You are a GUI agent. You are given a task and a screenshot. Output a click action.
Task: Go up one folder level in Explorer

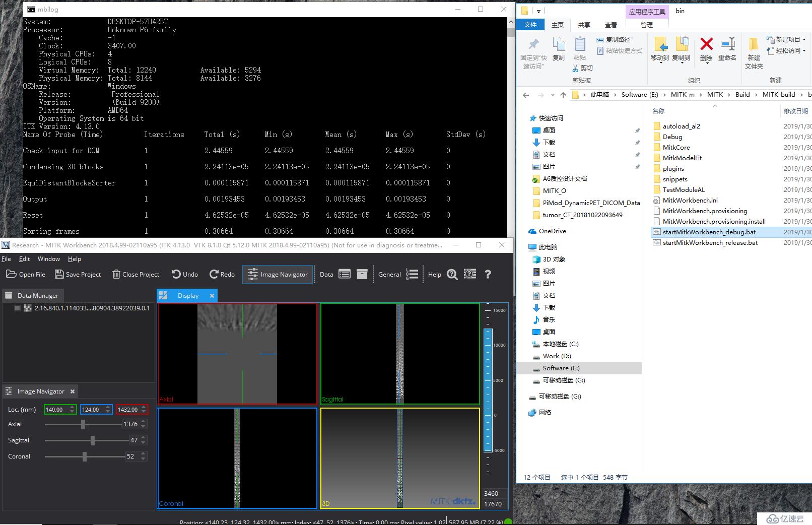click(x=563, y=95)
